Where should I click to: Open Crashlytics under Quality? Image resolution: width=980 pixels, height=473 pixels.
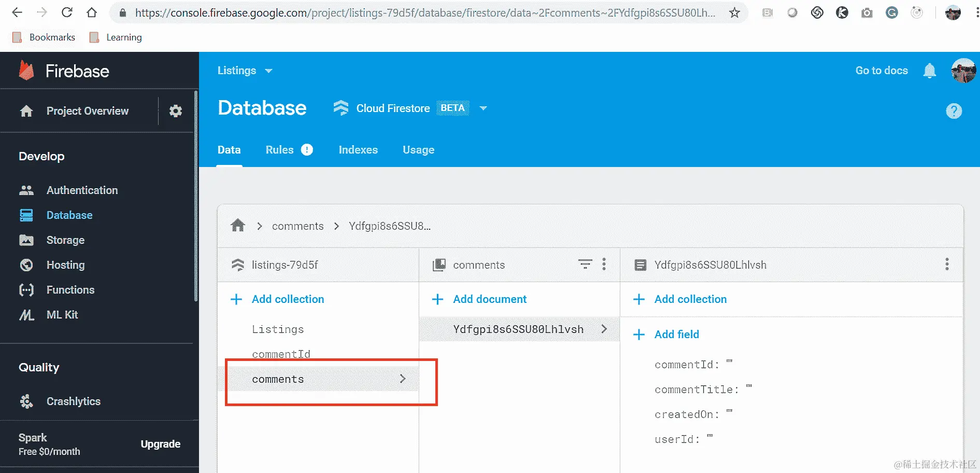point(74,401)
